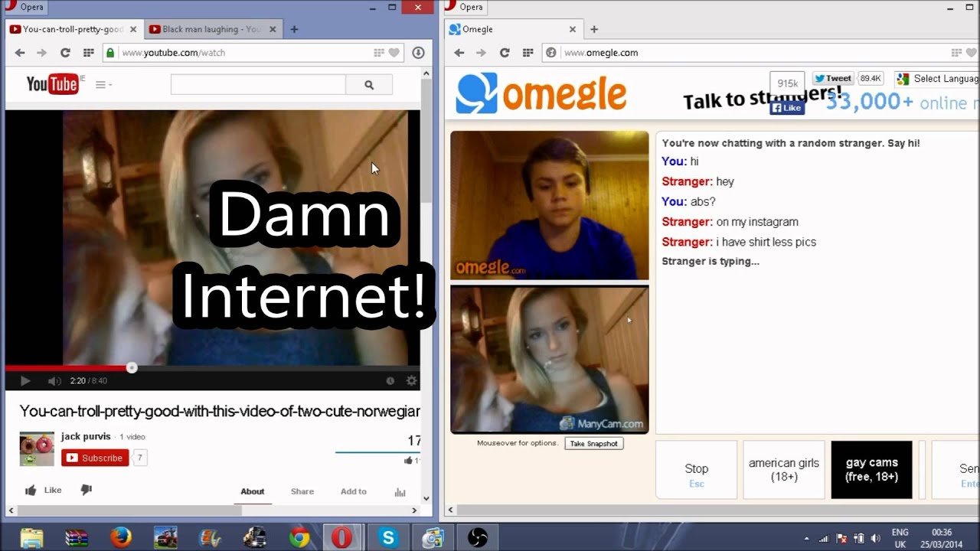
Task: Click the american girls (18+) button
Action: [x=784, y=470]
